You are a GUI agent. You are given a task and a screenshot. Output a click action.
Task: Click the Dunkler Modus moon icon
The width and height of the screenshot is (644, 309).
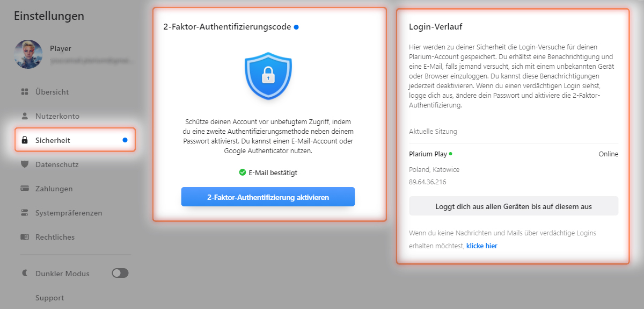(24, 273)
